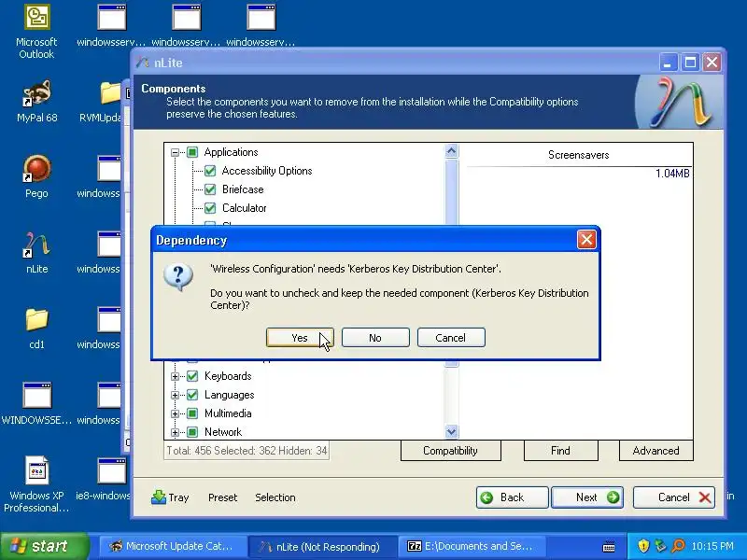The height and width of the screenshot is (560, 747).
Task: Click the security shield tray icon
Action: point(643,546)
